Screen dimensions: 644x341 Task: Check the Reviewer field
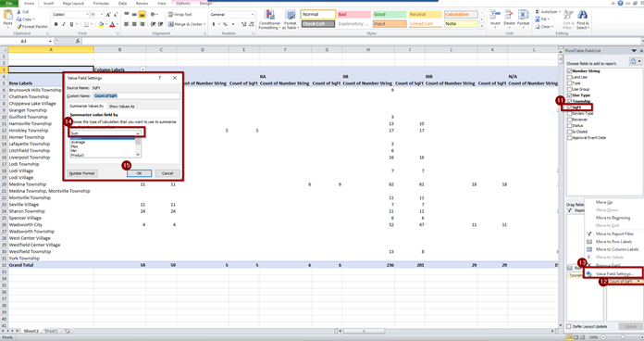pyautogui.click(x=570, y=120)
